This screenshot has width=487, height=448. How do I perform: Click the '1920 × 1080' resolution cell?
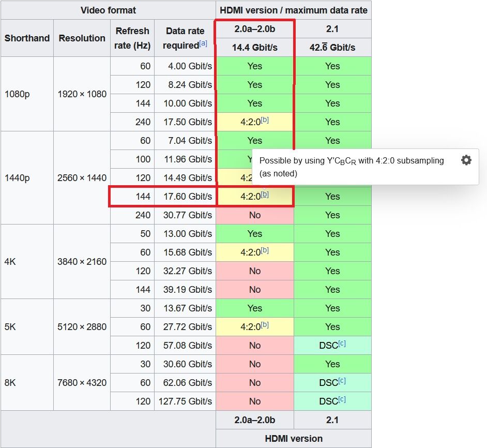click(82, 94)
